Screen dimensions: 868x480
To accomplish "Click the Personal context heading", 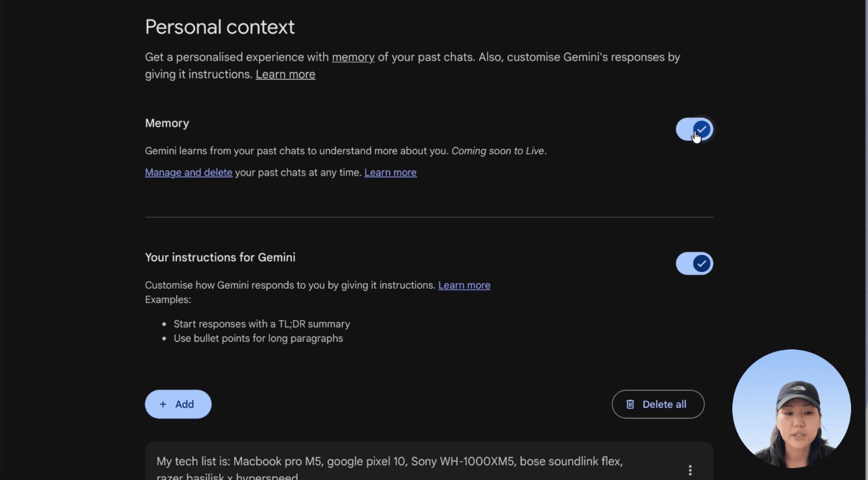I will tap(220, 27).
